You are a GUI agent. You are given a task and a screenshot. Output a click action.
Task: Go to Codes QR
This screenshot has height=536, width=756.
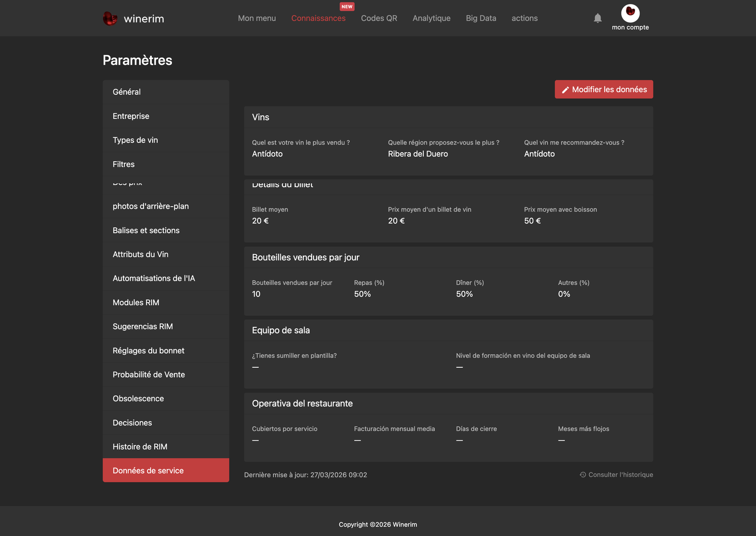click(x=379, y=18)
